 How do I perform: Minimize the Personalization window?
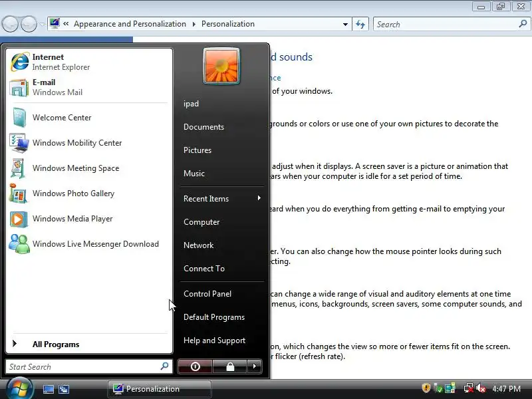(x=481, y=7)
